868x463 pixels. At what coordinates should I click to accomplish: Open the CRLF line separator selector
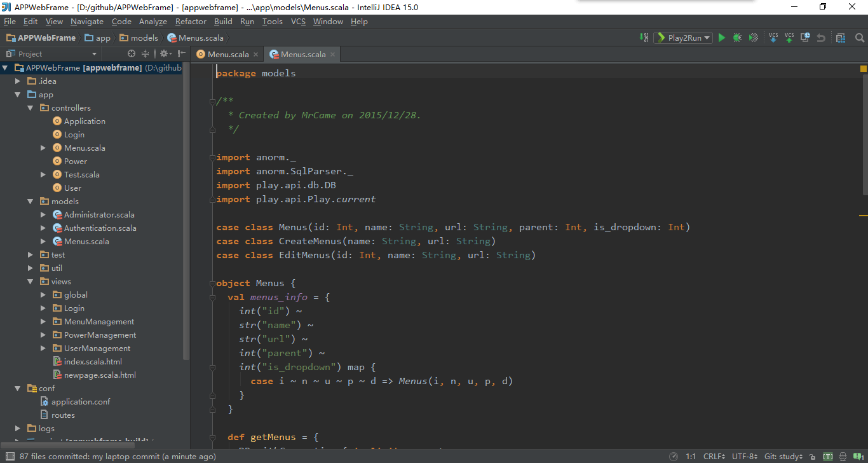click(x=714, y=457)
